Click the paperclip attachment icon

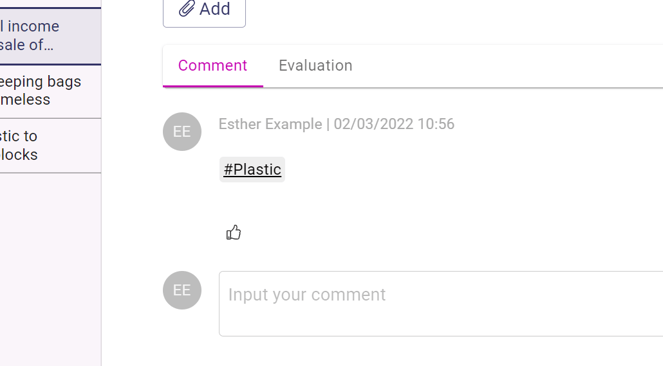click(186, 8)
